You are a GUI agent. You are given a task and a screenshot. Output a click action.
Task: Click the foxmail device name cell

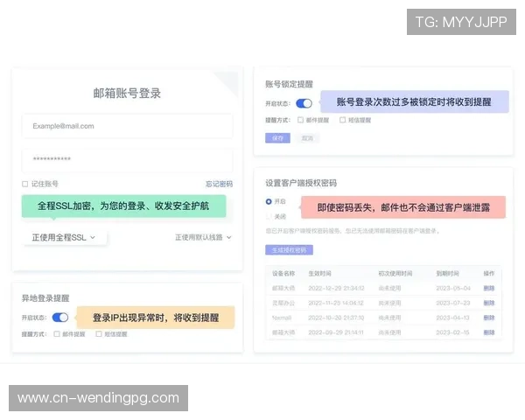(x=282, y=318)
